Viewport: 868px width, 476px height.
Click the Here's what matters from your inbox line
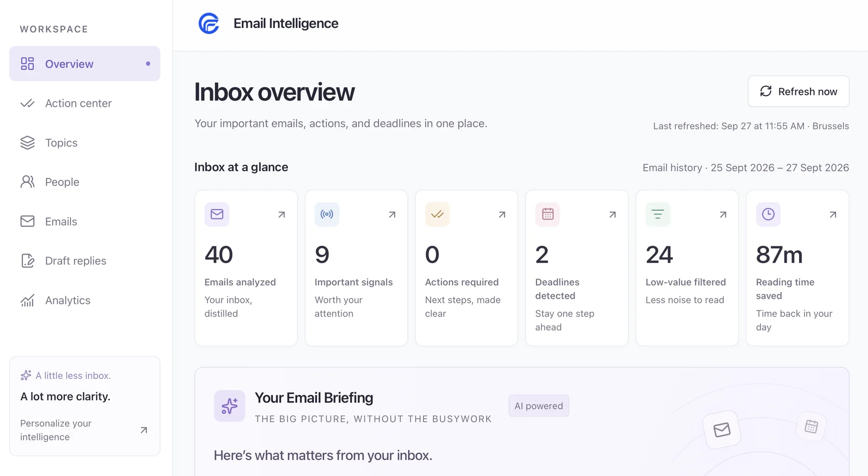323,455
